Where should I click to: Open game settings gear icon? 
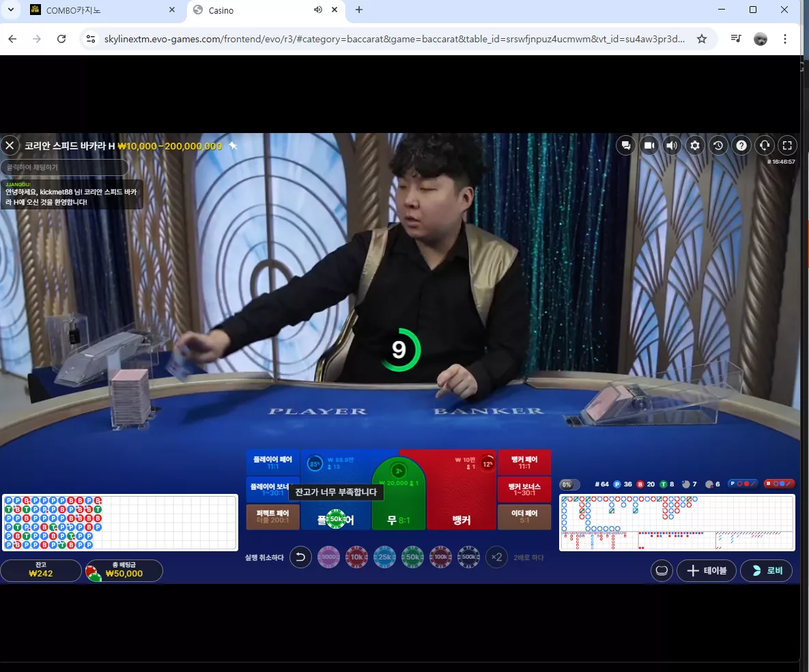(x=695, y=145)
